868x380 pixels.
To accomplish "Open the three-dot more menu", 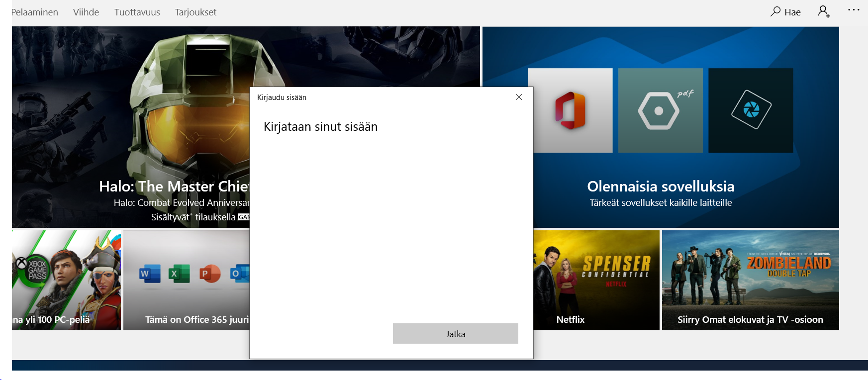I will coord(854,10).
